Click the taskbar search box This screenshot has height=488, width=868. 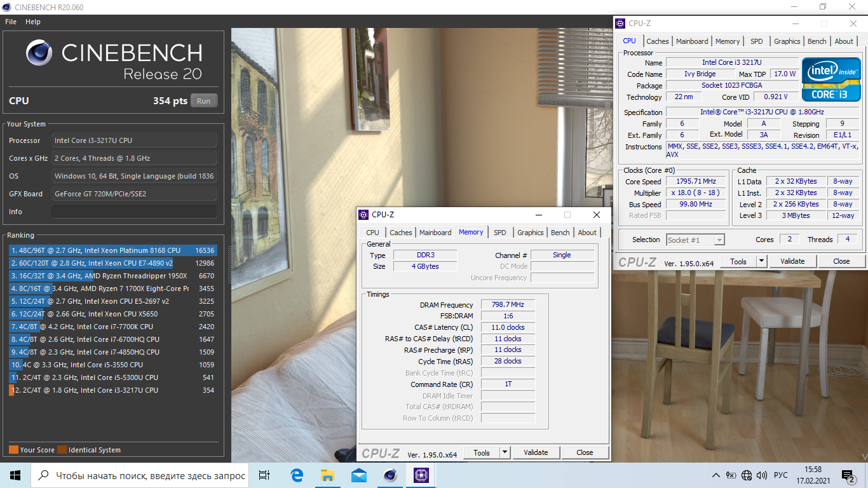(x=140, y=475)
